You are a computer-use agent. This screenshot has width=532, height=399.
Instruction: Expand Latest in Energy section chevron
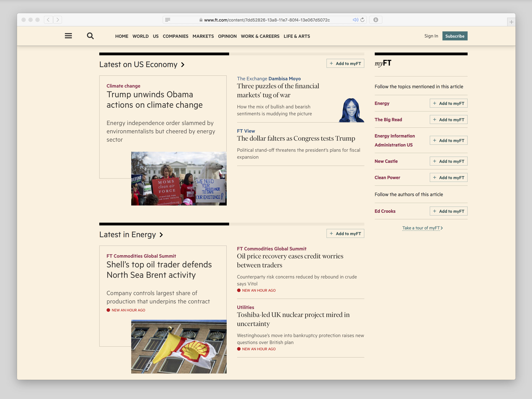[x=161, y=235]
